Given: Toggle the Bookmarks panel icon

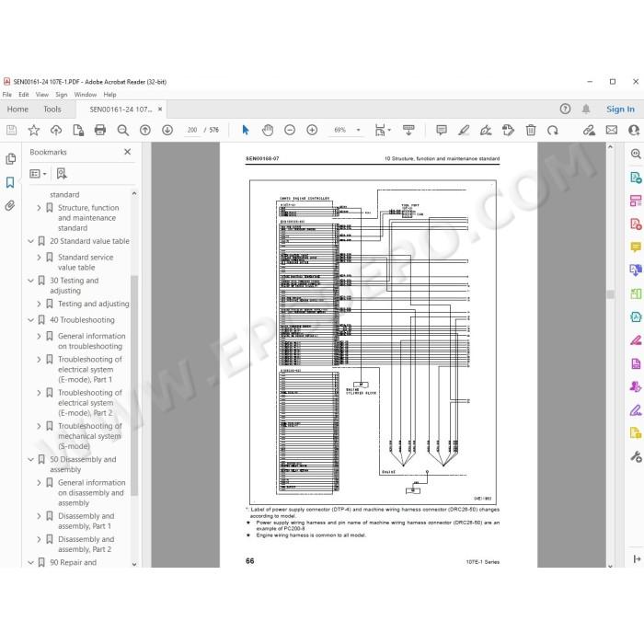Looking at the screenshot, I should tap(10, 182).
